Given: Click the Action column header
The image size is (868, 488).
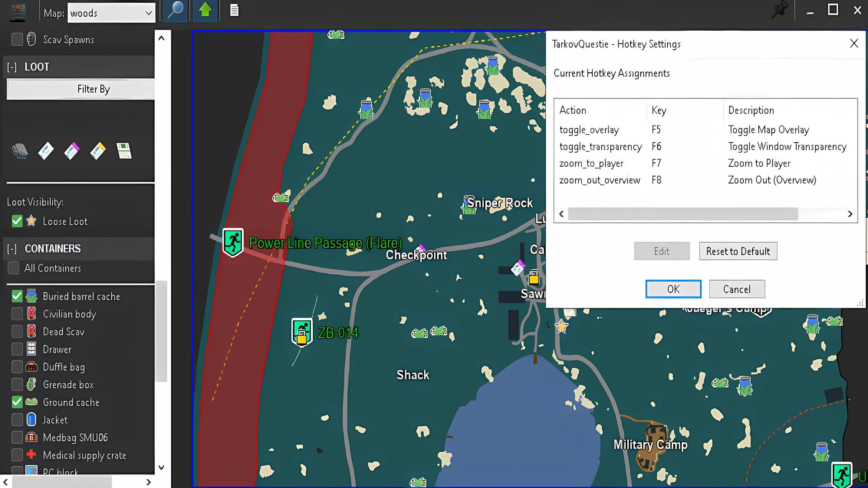Looking at the screenshot, I should point(600,110).
